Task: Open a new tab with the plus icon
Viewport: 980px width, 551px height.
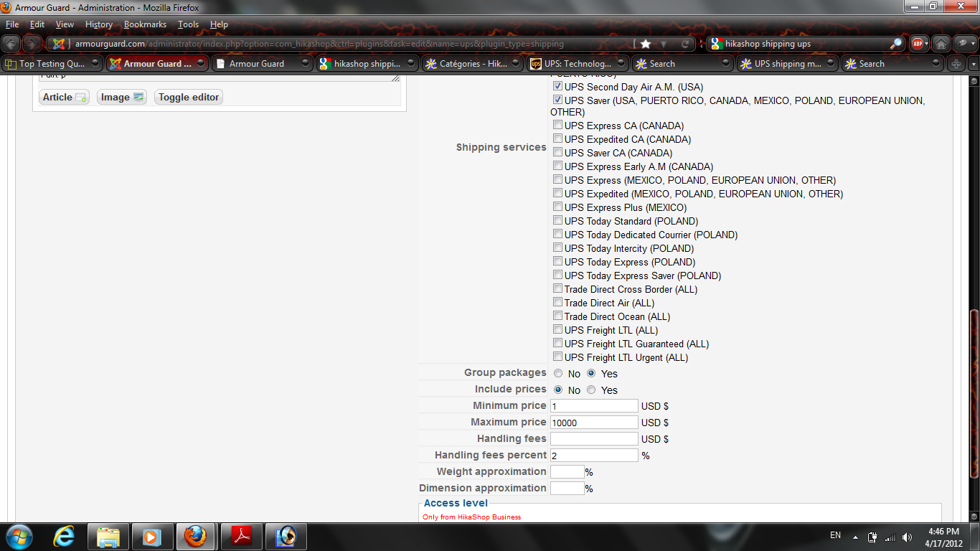Action: click(956, 64)
